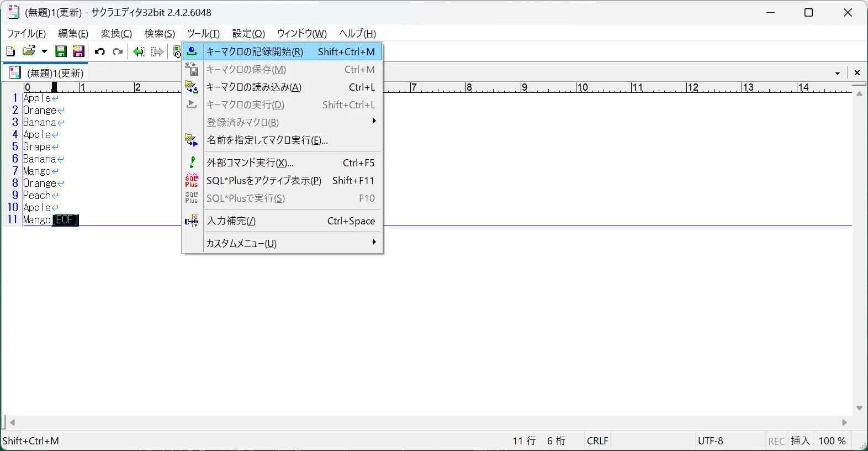Click the New file toolbar icon

click(x=10, y=52)
